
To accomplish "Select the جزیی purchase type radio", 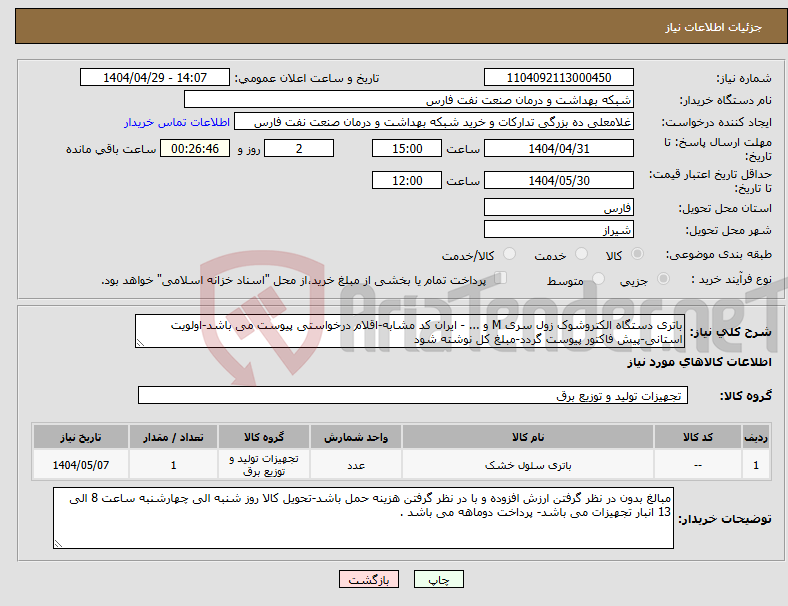I will (663, 279).
